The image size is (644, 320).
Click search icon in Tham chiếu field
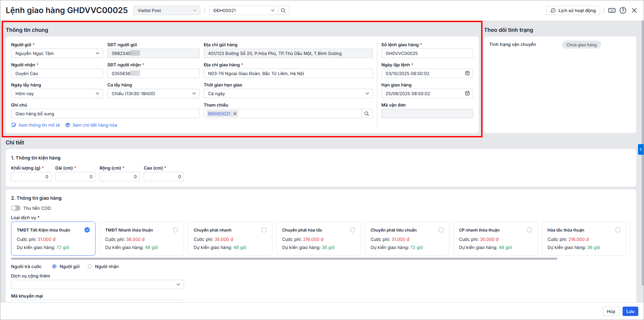pos(367,114)
